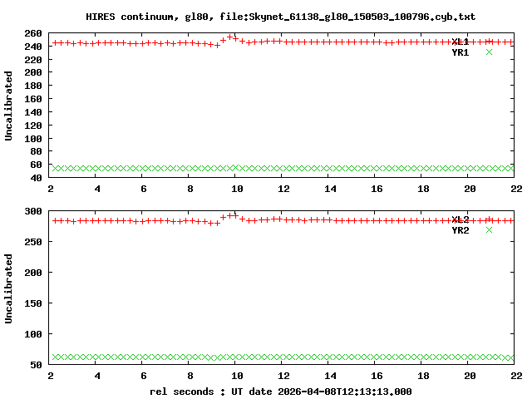This screenshot has width=532, height=399.
Task: Click the highest red peak point in top plot
Action: tap(229, 37)
